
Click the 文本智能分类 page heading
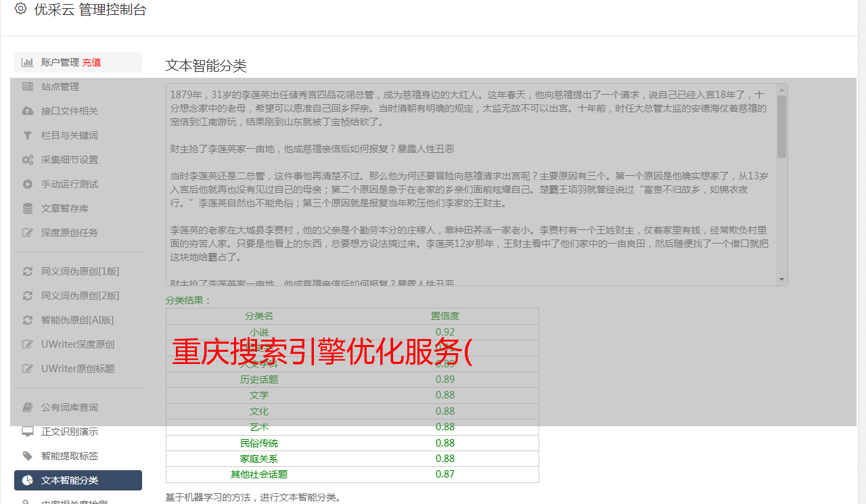point(206,66)
